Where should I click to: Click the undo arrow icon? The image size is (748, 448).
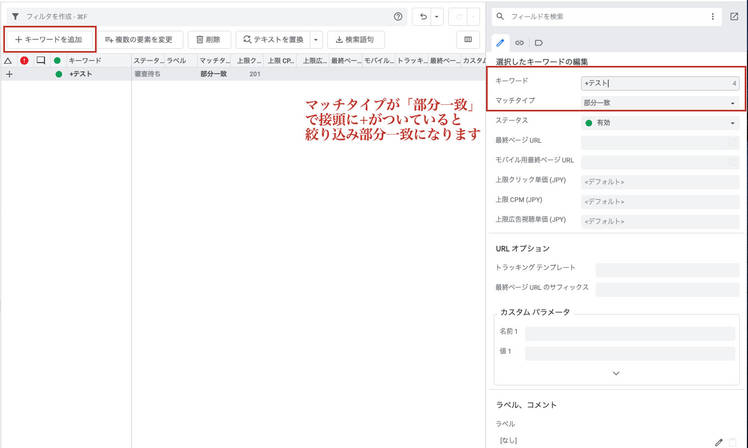coord(424,17)
